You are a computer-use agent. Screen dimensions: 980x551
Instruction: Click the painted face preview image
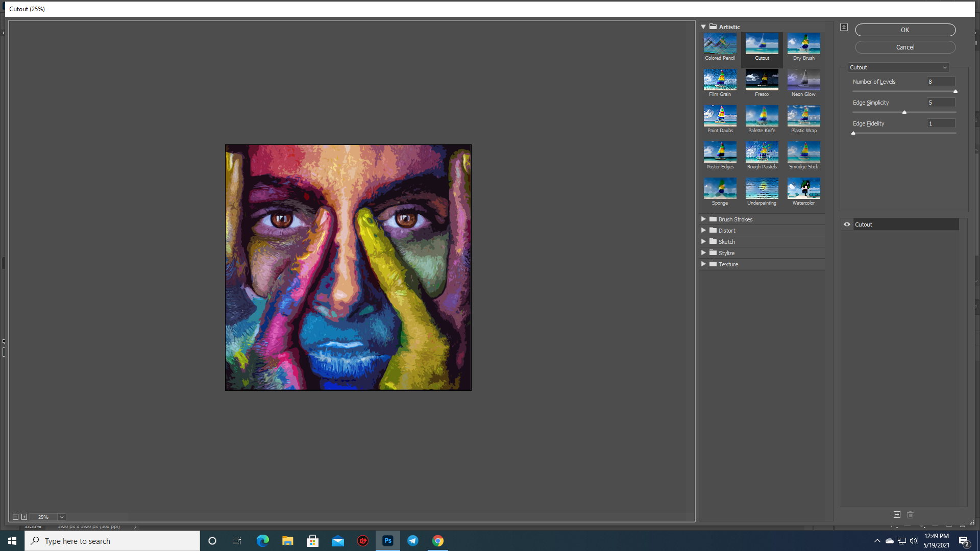click(x=348, y=267)
